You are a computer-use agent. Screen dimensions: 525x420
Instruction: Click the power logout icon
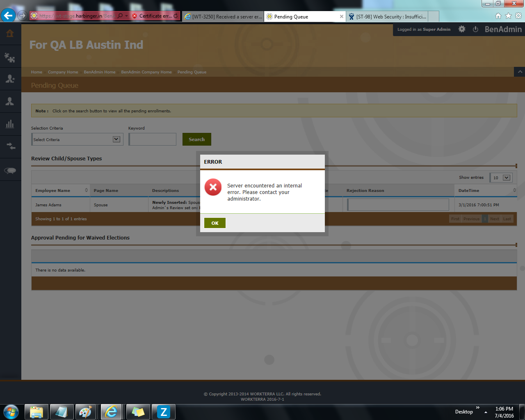pyautogui.click(x=475, y=29)
